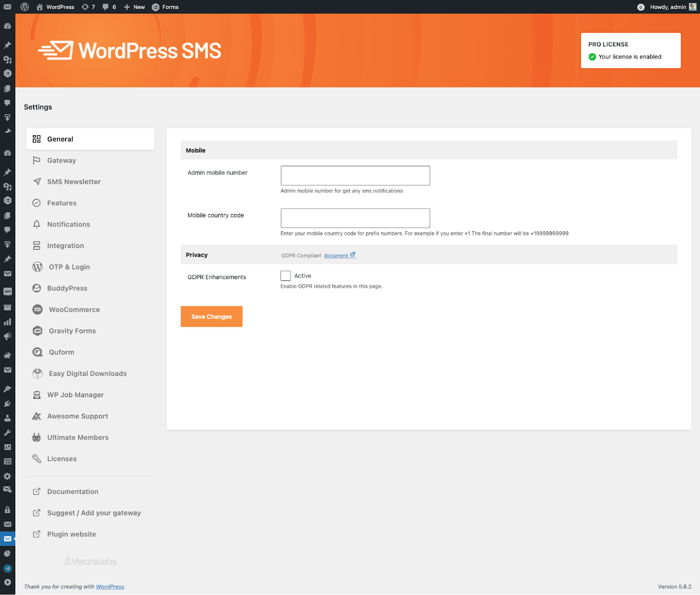Open the Plugins plug sidebar icon

[7, 403]
